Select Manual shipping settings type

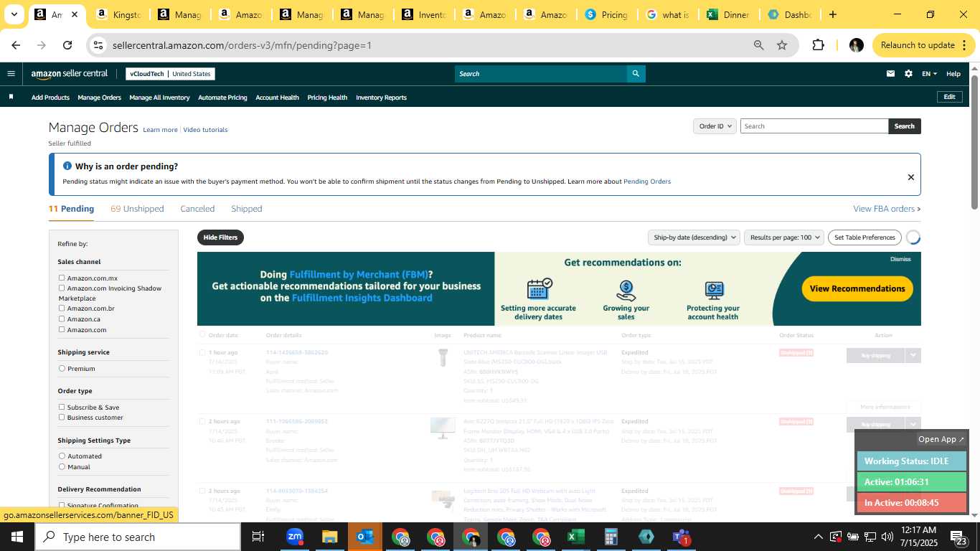click(x=62, y=466)
